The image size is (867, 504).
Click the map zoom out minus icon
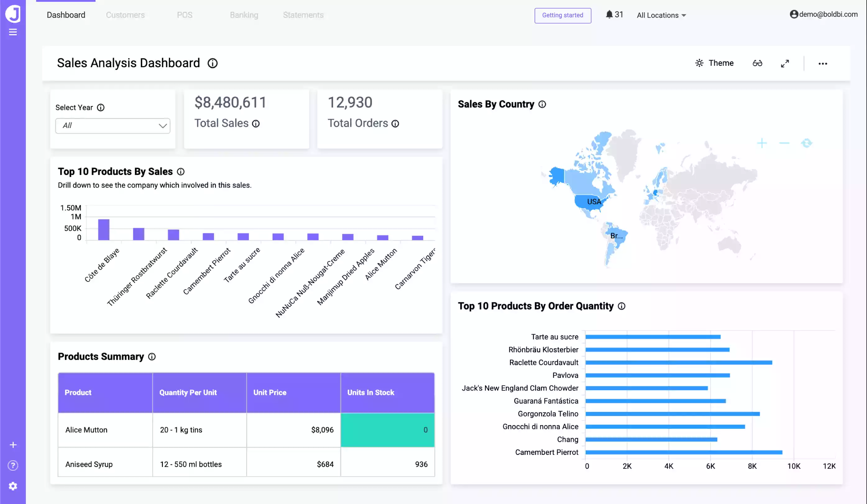point(784,143)
